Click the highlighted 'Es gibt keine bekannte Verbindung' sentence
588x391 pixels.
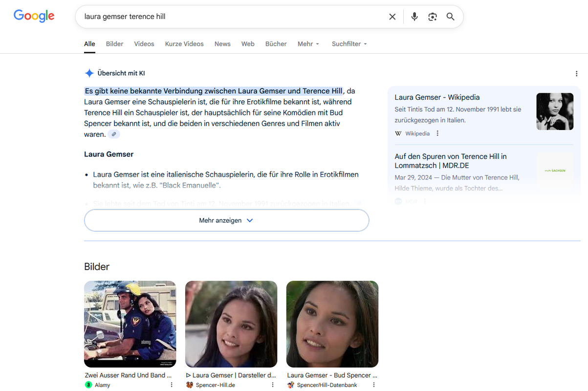pos(214,91)
